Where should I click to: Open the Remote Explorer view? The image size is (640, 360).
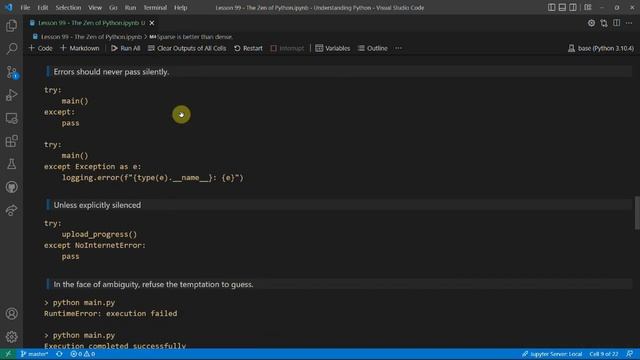pyautogui.click(x=11, y=118)
